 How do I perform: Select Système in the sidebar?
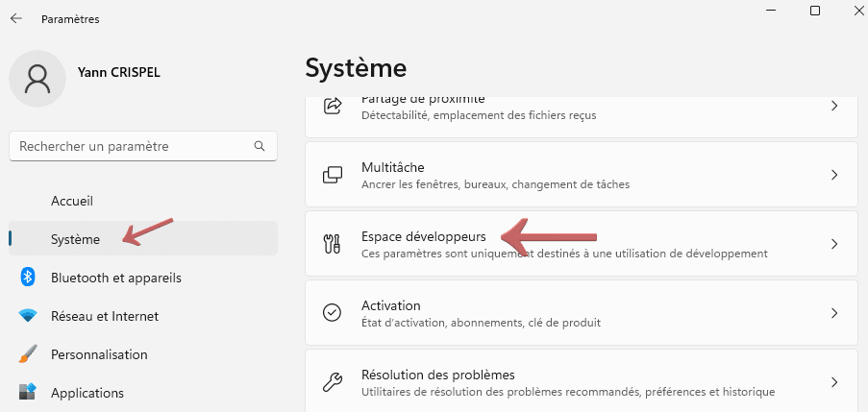(x=75, y=239)
